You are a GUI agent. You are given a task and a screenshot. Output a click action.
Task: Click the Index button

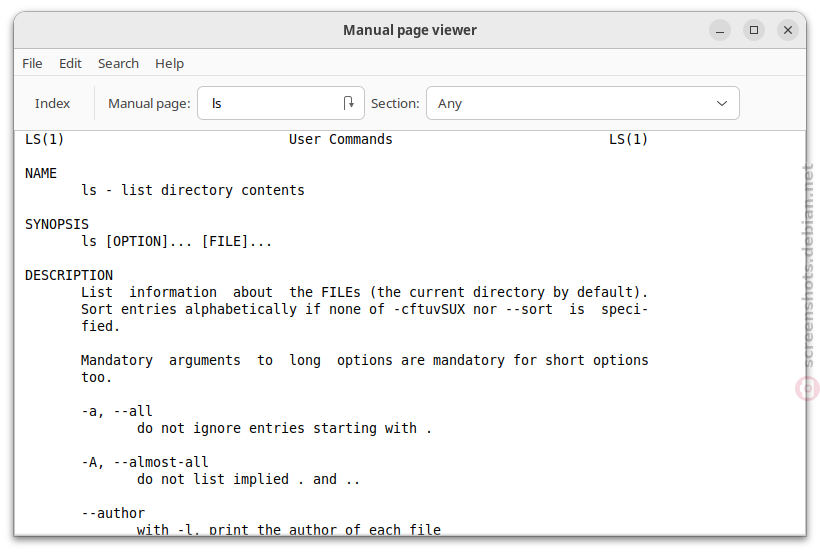coord(52,104)
